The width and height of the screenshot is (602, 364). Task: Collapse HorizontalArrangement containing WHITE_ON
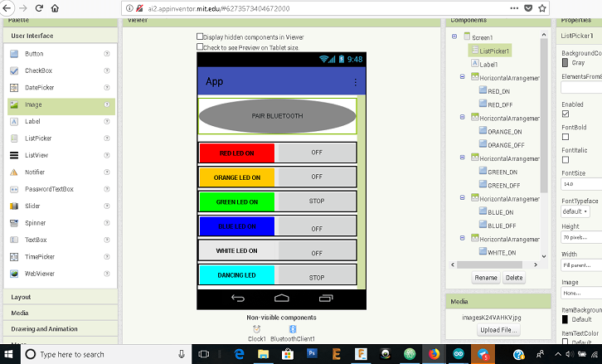462,238
